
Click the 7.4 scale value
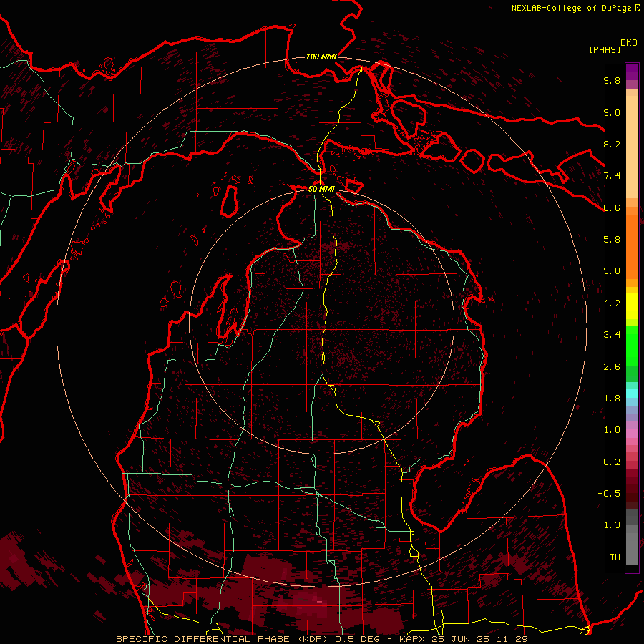pos(612,176)
